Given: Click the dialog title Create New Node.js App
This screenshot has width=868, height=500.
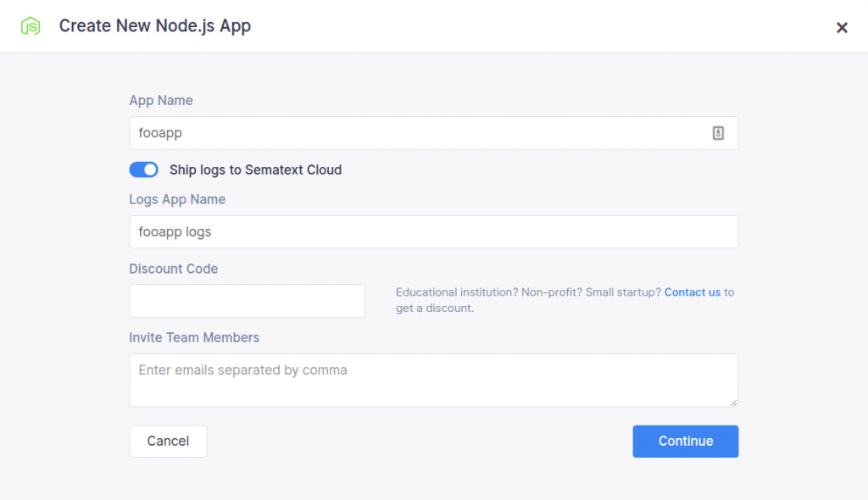Looking at the screenshot, I should [154, 25].
